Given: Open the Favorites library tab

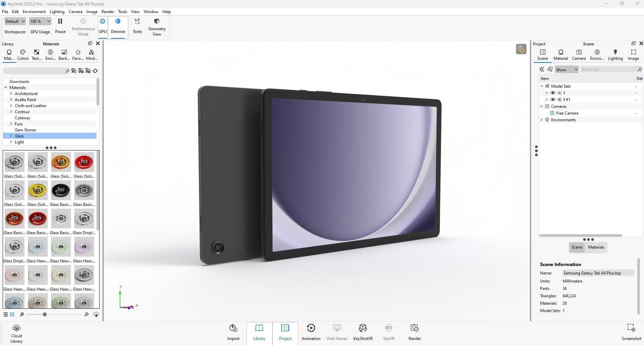Looking at the screenshot, I should (x=78, y=55).
